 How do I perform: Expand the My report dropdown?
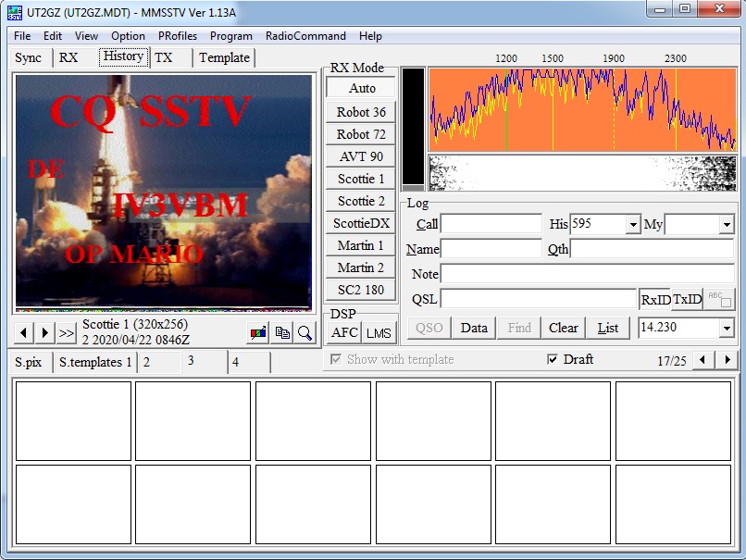click(726, 224)
